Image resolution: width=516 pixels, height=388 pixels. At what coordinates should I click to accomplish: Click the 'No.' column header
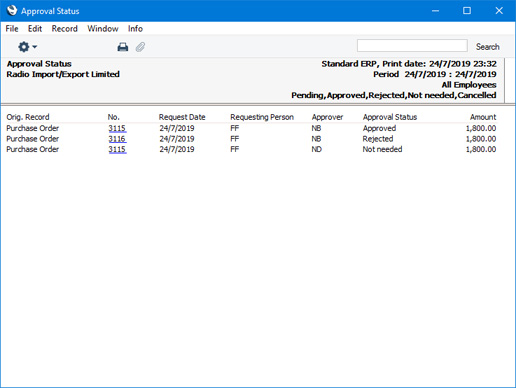tap(113, 117)
